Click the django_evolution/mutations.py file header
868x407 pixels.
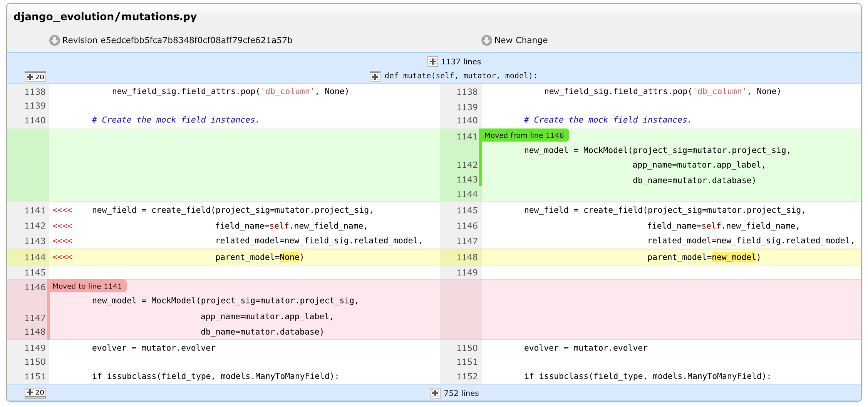[x=106, y=16]
